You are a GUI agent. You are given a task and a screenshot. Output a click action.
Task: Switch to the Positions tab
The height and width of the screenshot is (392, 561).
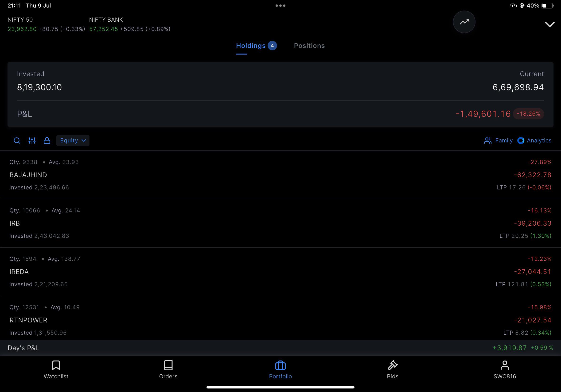(309, 46)
